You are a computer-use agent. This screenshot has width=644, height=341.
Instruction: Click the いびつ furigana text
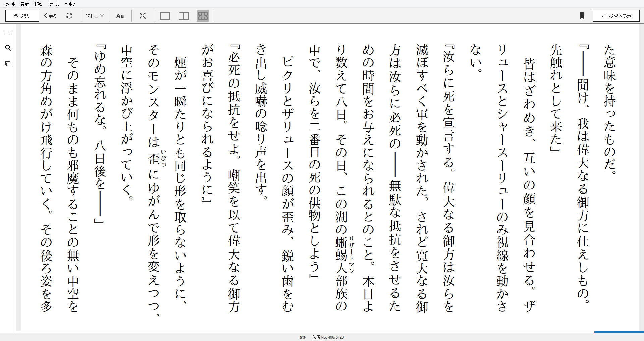pyautogui.click(x=163, y=159)
